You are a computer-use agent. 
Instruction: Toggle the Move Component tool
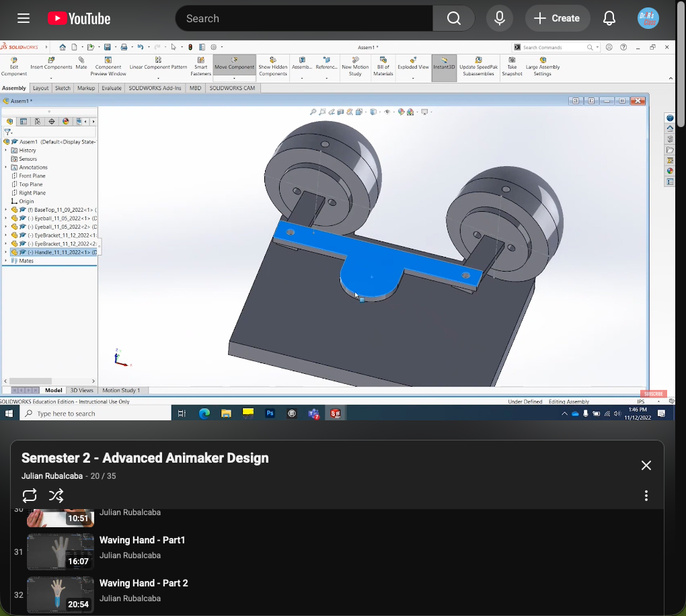click(235, 63)
